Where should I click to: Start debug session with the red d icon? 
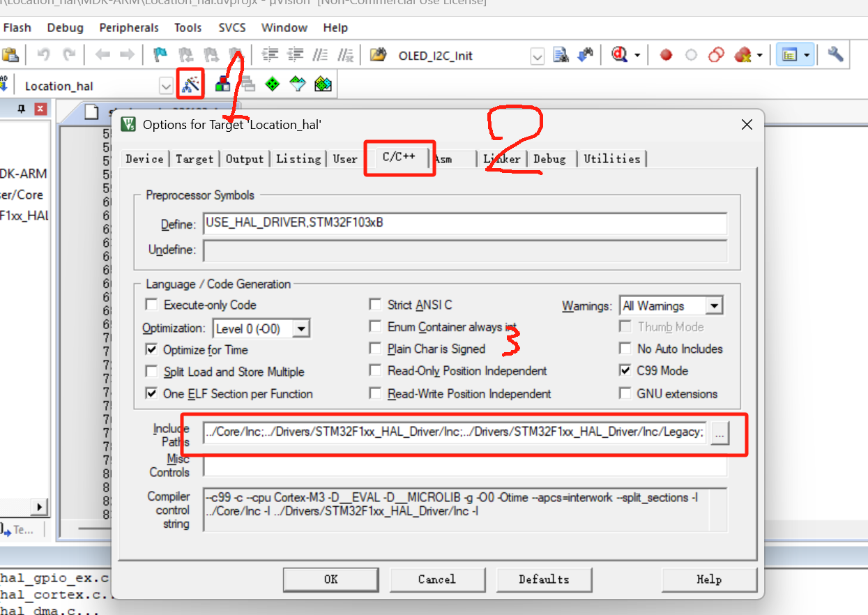(x=620, y=54)
